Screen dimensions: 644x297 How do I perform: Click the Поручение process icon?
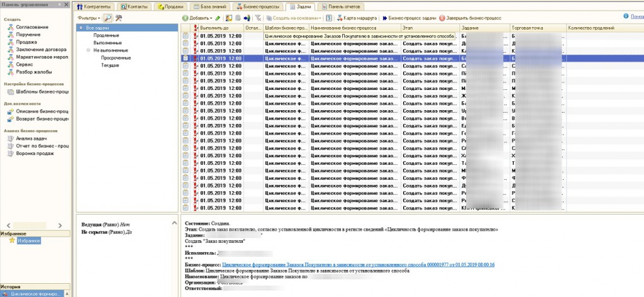[x=11, y=35]
